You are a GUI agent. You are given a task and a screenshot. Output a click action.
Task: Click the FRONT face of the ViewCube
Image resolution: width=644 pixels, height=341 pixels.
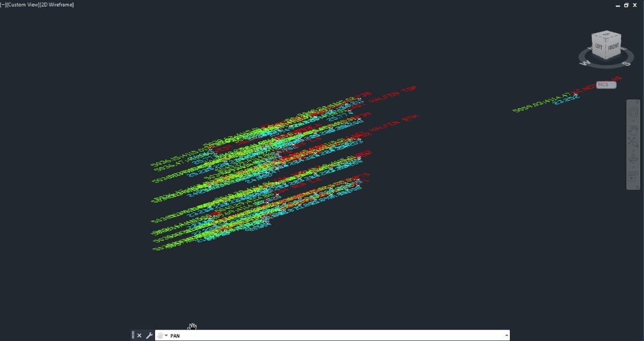(614, 48)
